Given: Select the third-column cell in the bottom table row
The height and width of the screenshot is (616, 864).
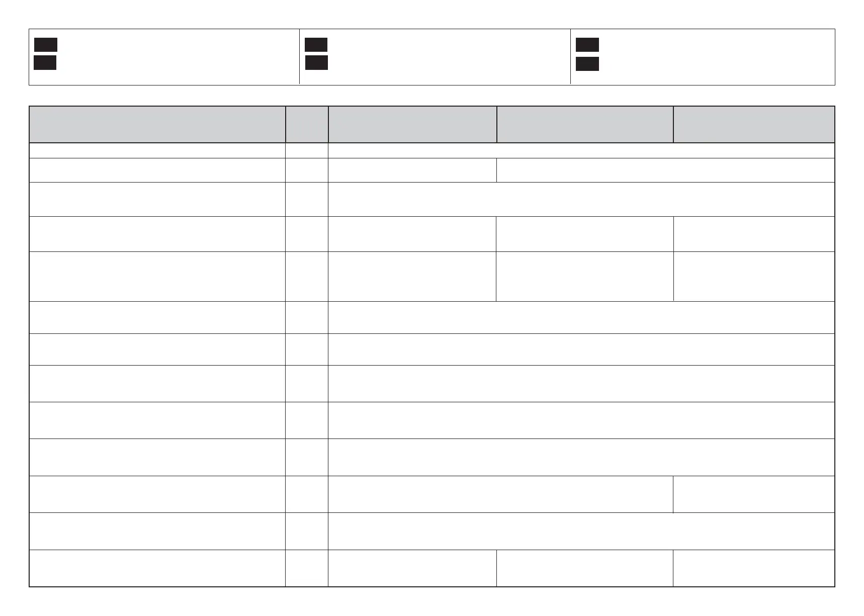Looking at the screenshot, I should tap(412, 568).
